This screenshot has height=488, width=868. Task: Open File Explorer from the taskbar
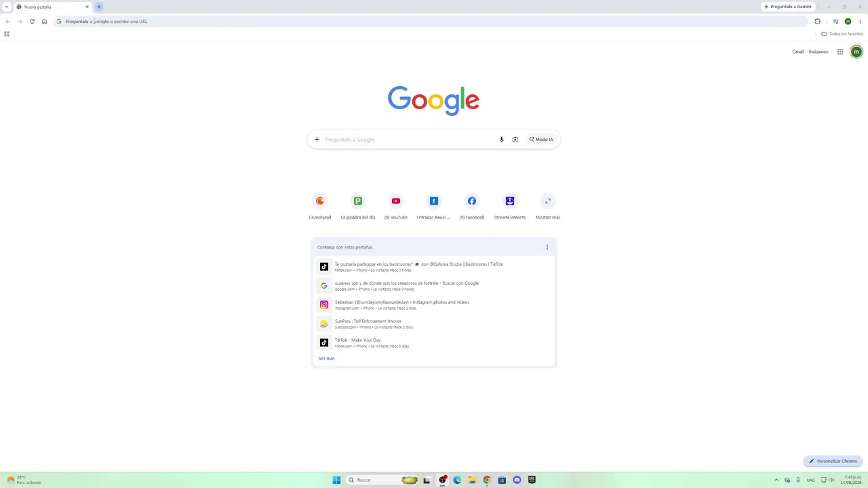pyautogui.click(x=472, y=480)
